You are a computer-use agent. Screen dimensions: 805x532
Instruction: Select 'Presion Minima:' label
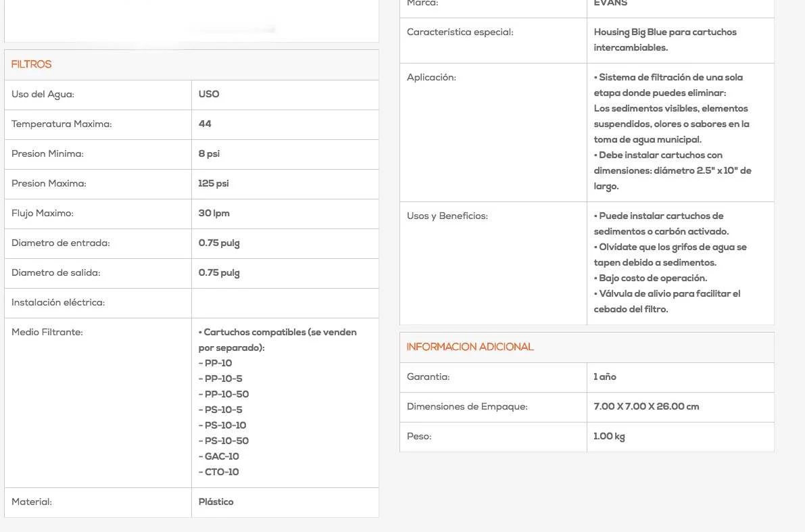click(47, 154)
